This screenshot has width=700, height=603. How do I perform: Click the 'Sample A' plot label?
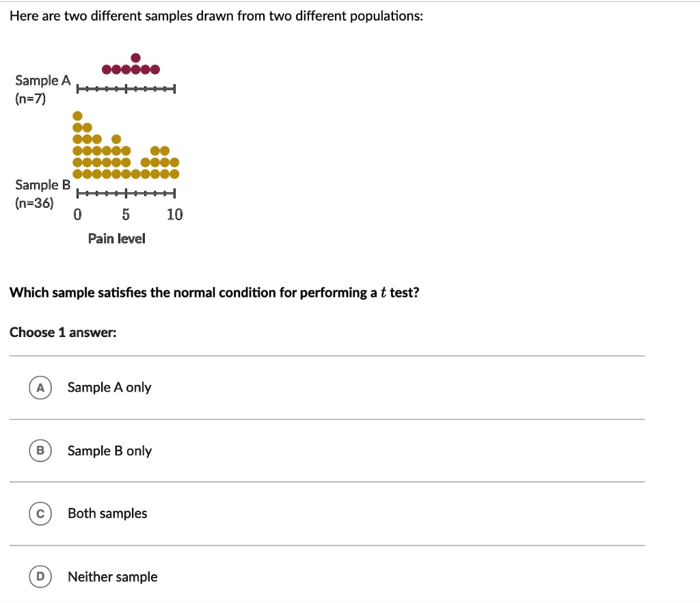pos(42,81)
